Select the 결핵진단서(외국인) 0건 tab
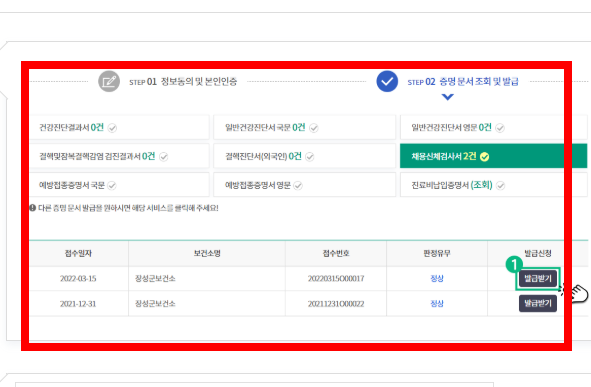 305,156
